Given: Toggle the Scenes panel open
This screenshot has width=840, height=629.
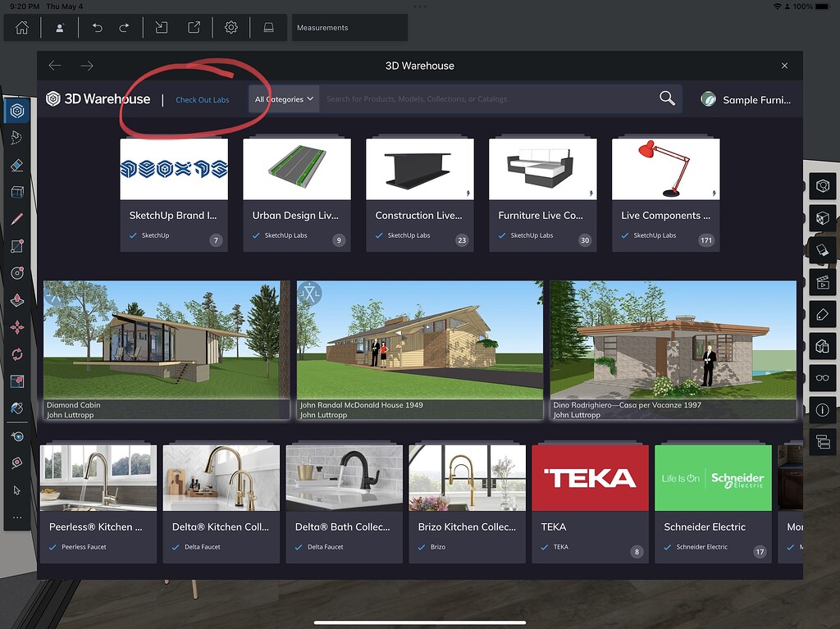Looking at the screenshot, I should click(822, 281).
